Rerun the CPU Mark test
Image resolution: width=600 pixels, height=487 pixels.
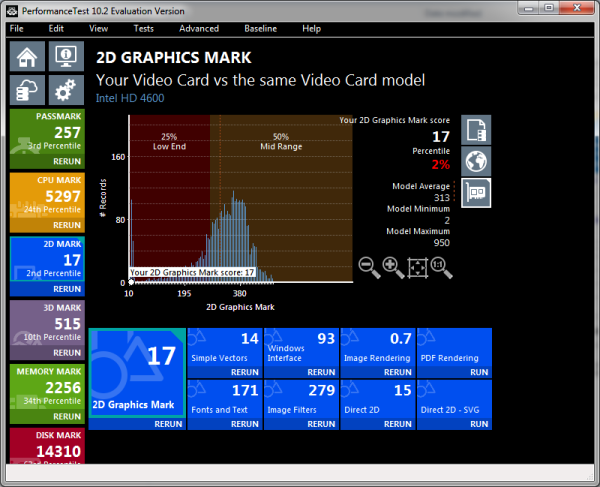pos(67,225)
